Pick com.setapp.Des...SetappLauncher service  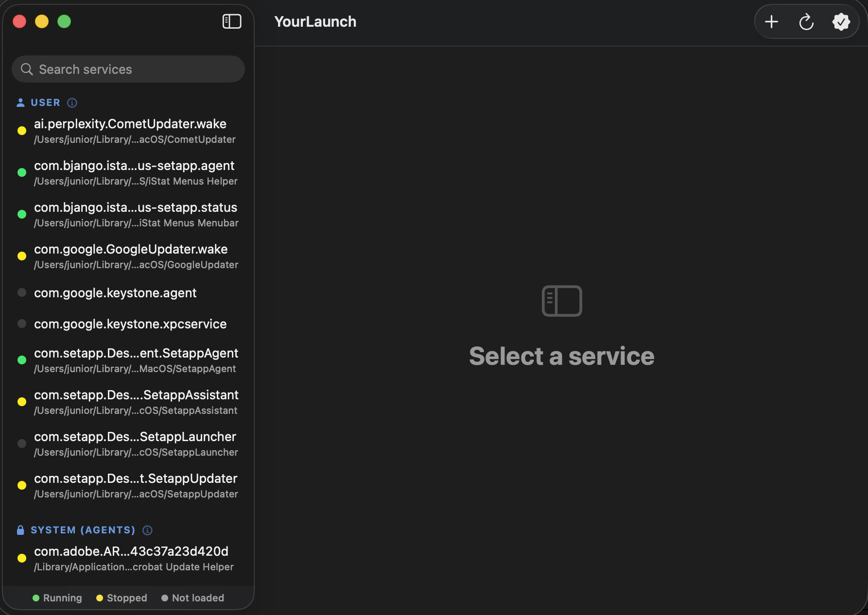coord(128,444)
